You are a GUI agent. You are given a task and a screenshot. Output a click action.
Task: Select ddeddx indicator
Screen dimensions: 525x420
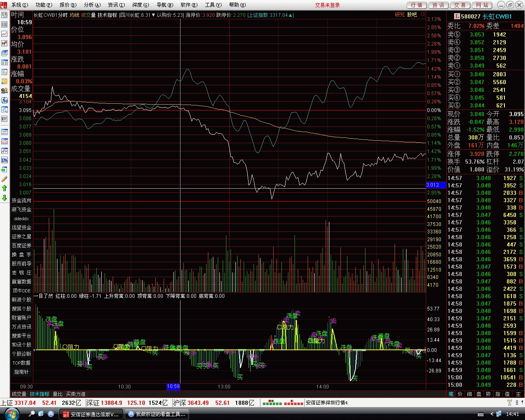[x=21, y=219]
